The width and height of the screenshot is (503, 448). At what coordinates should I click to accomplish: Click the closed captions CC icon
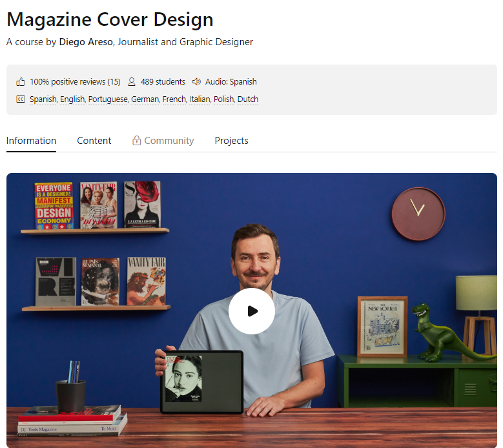(21, 99)
